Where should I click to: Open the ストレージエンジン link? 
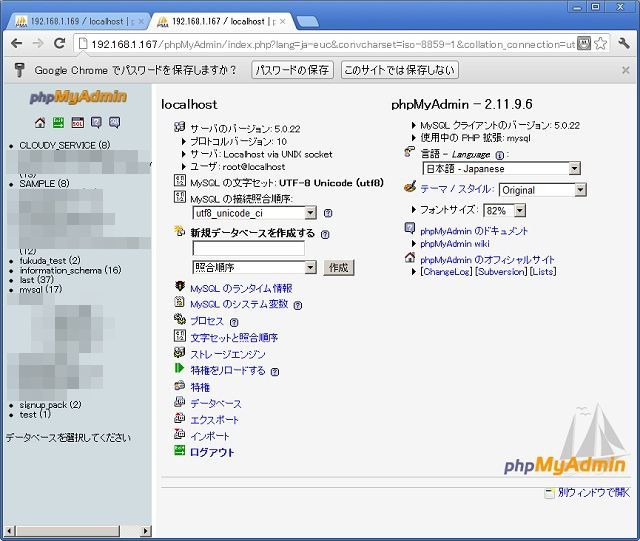(228, 354)
